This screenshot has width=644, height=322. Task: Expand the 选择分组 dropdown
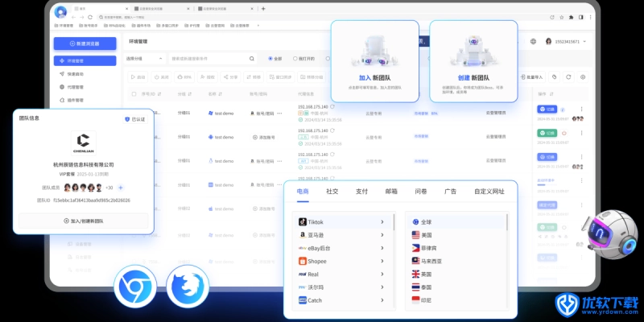pyautogui.click(x=145, y=59)
